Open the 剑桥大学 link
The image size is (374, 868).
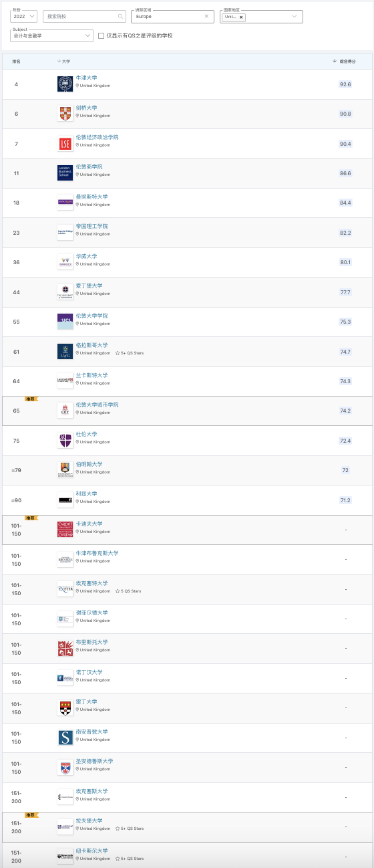click(x=86, y=108)
